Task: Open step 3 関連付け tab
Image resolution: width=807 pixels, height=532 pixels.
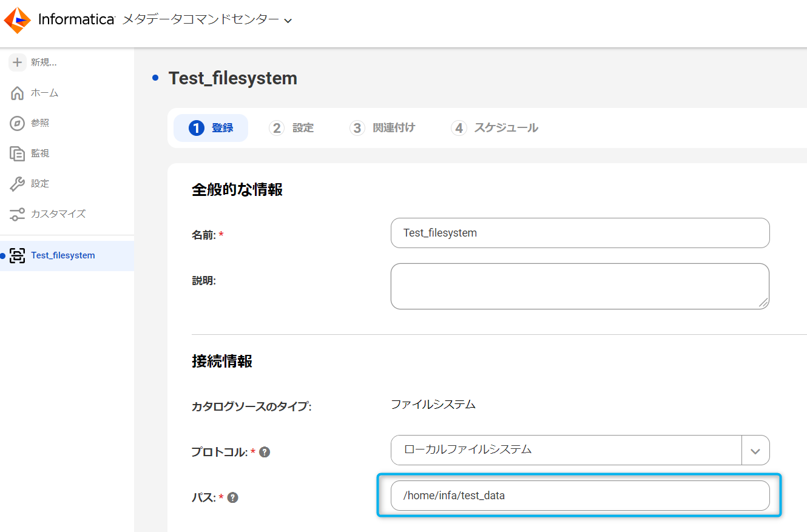Action: click(x=382, y=128)
